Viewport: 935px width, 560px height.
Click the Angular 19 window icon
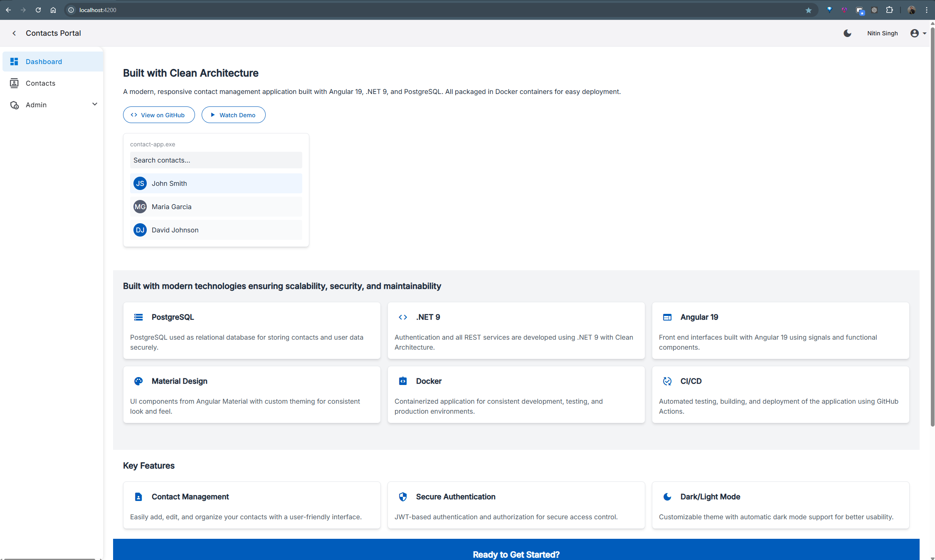[x=667, y=317]
